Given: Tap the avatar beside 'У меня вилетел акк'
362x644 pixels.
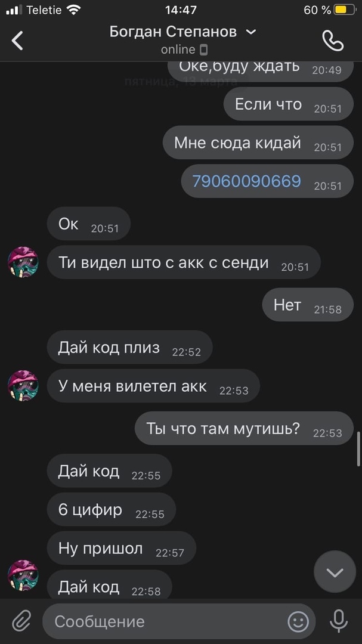Looking at the screenshot, I should point(23,386).
